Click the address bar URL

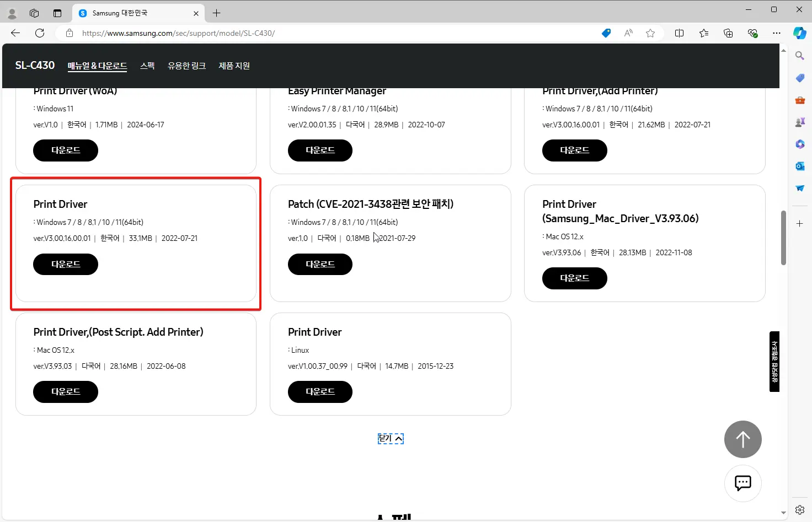tap(178, 33)
